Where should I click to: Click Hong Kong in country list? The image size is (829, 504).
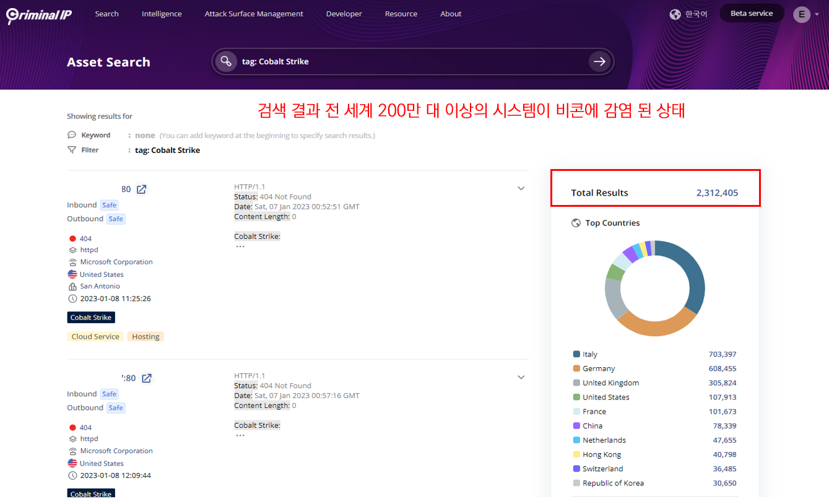pos(602,454)
